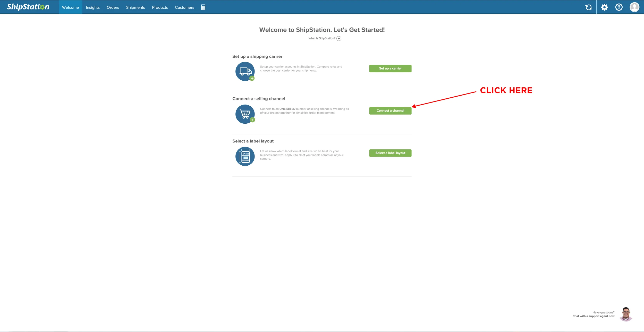Click the Select a label layout heading
The height and width of the screenshot is (332, 644).
253,141
